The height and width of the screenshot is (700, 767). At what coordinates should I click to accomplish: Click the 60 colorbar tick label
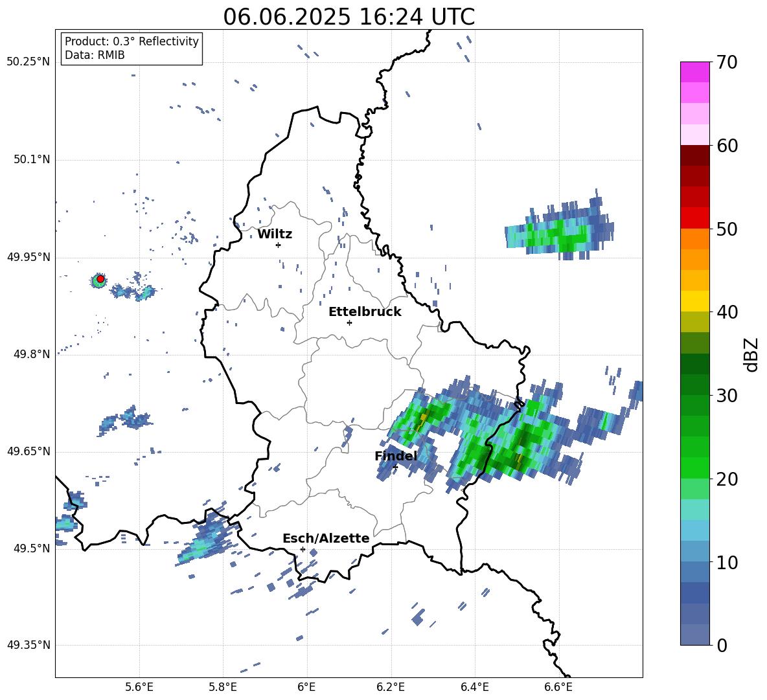tap(726, 146)
